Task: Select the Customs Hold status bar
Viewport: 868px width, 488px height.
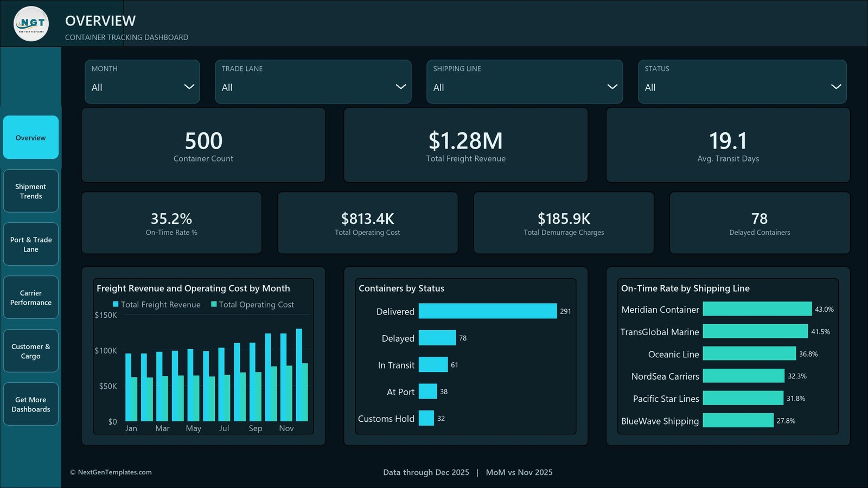Action: (x=426, y=418)
